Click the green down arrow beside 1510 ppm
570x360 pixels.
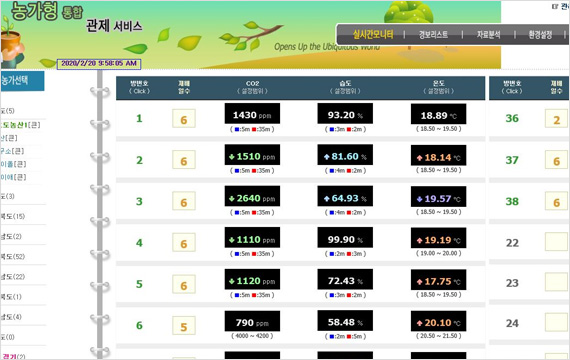[232, 157]
